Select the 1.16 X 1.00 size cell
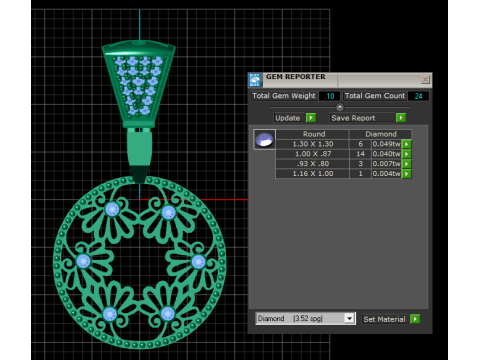Screen dimensions: 480x360 point(313,174)
